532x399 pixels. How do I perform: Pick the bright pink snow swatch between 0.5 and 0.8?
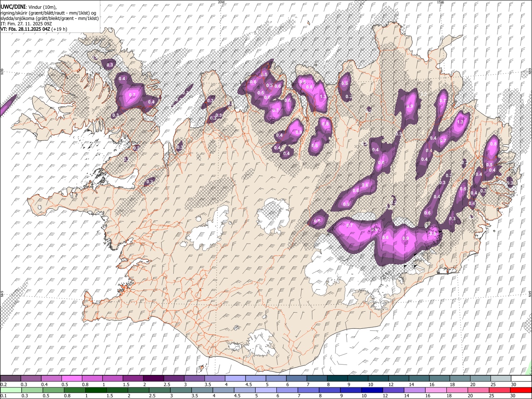pyautogui.click(x=71, y=379)
